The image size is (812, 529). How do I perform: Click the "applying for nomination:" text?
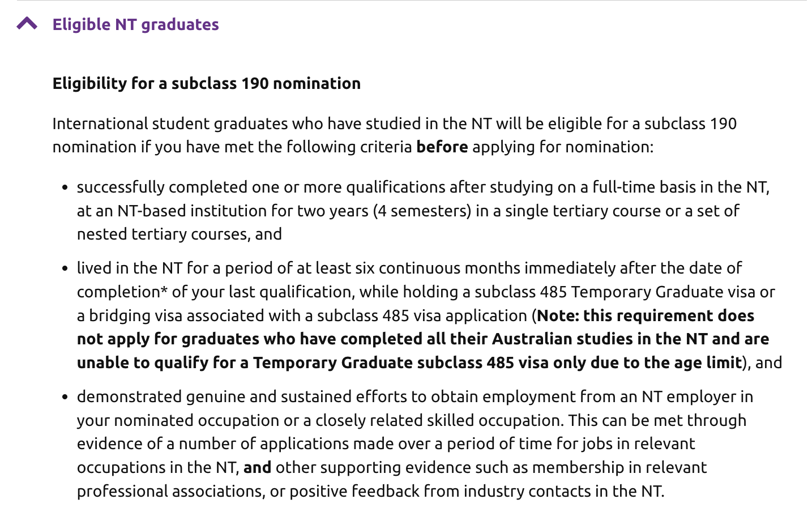562,147
